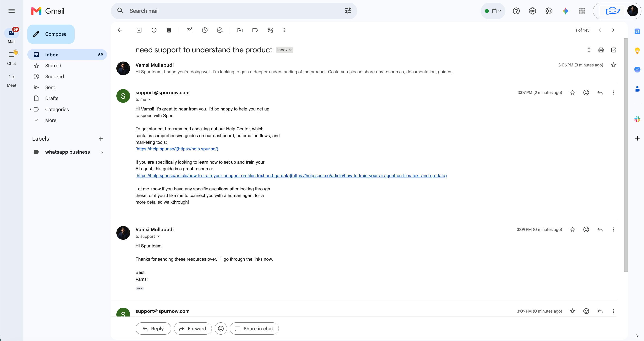Open Contacts side panel

coord(637,89)
